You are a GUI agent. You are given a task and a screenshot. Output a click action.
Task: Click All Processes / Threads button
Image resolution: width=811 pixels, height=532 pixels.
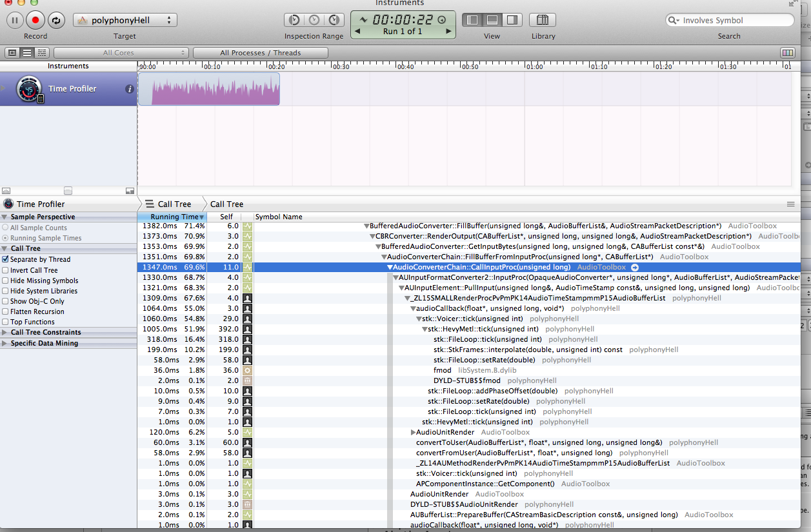click(260, 53)
